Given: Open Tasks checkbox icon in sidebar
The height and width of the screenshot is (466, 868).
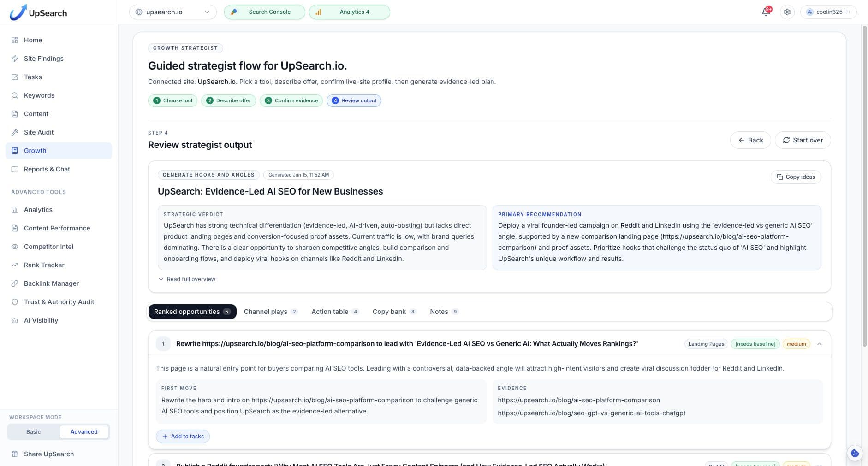Looking at the screenshot, I should pos(15,77).
